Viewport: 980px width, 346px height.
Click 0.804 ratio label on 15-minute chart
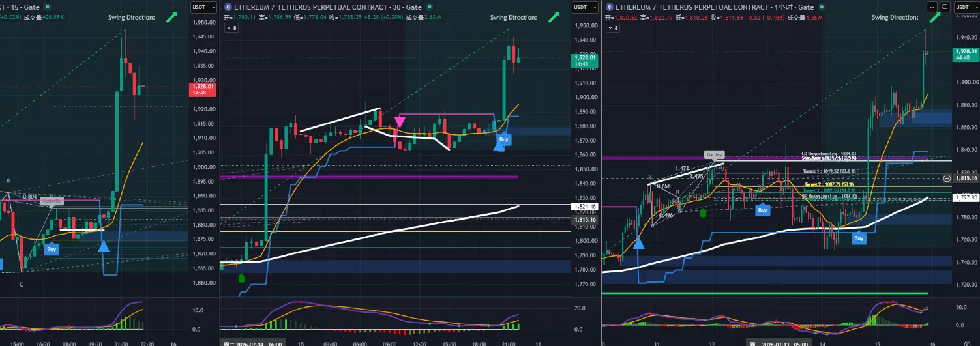click(30, 195)
